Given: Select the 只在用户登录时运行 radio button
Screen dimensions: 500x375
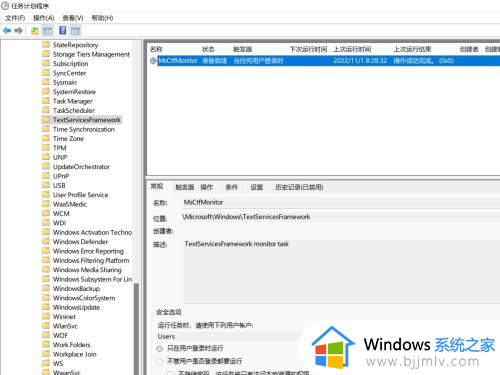Looking at the screenshot, I should [x=160, y=348].
